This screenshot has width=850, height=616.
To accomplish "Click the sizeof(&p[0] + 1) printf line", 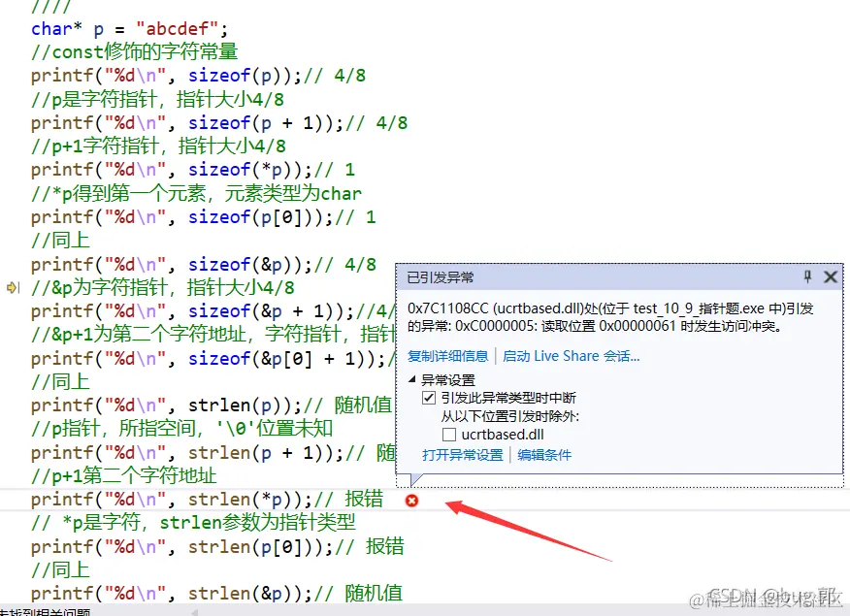I will pyautogui.click(x=213, y=359).
